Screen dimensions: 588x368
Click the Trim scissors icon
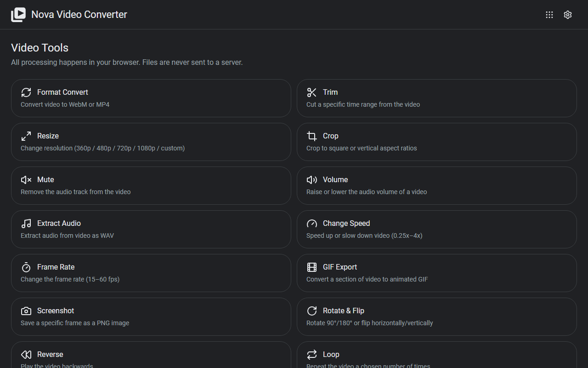pos(312,92)
